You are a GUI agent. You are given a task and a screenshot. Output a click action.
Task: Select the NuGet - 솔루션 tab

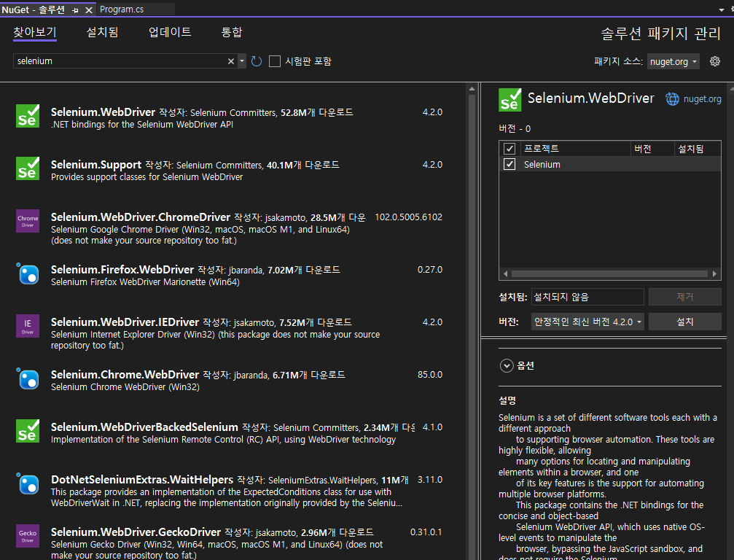tap(34, 9)
